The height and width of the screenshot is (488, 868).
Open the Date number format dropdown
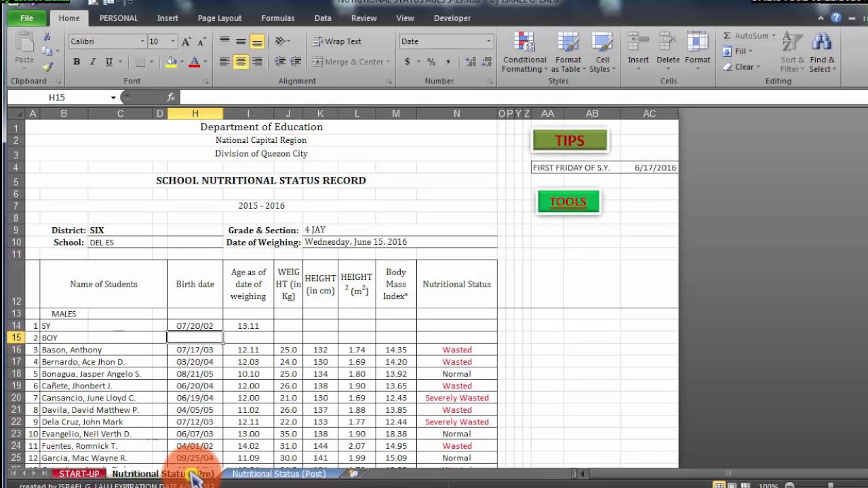(488, 41)
